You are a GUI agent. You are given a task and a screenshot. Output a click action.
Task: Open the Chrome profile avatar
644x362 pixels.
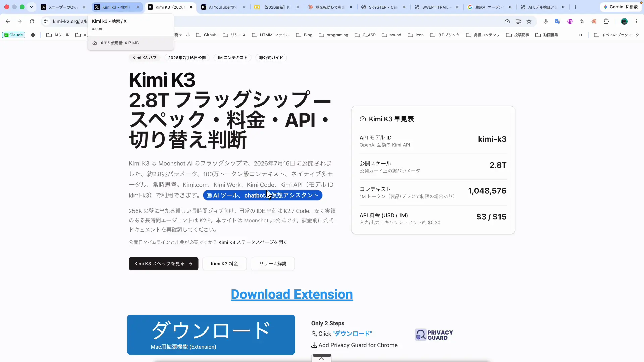pos(624,21)
